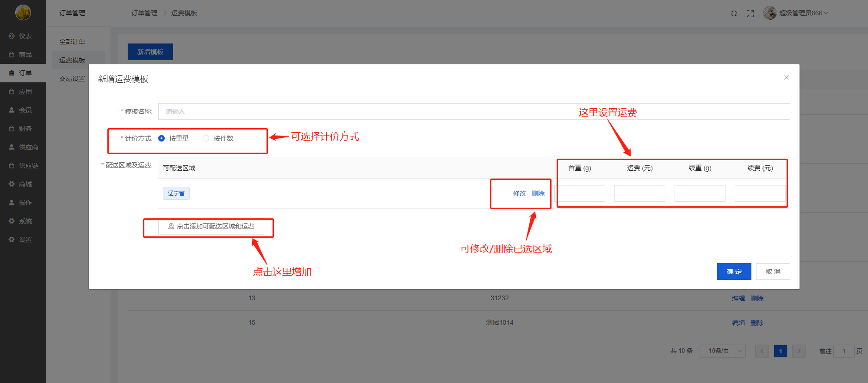Open the 订单 sidebar menu
The image size is (868, 383).
[x=23, y=73]
